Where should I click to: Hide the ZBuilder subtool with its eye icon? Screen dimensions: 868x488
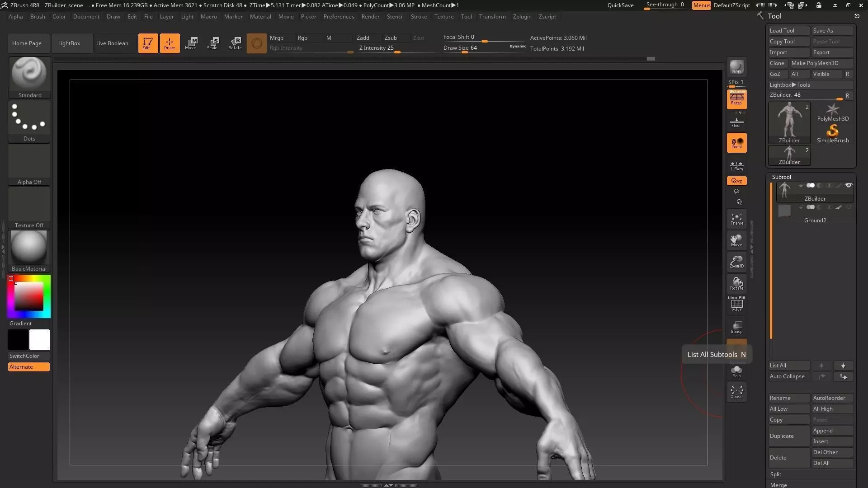tap(849, 185)
